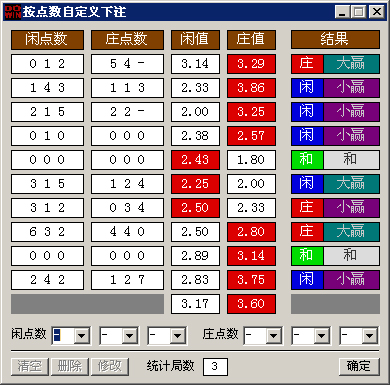Open the third 闲点数 dropdown arrow
Viewport: 390px width, 385px height.
[x=177, y=336]
